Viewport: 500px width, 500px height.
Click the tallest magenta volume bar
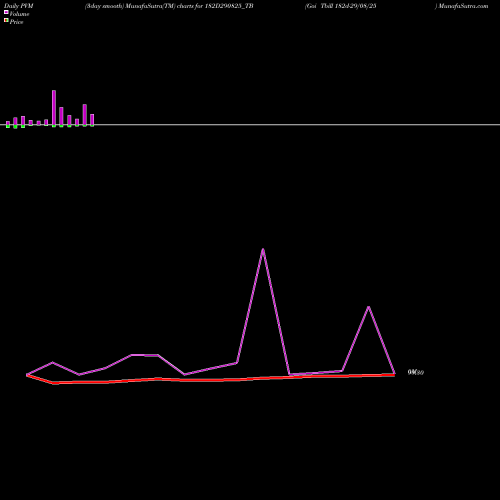point(54,108)
